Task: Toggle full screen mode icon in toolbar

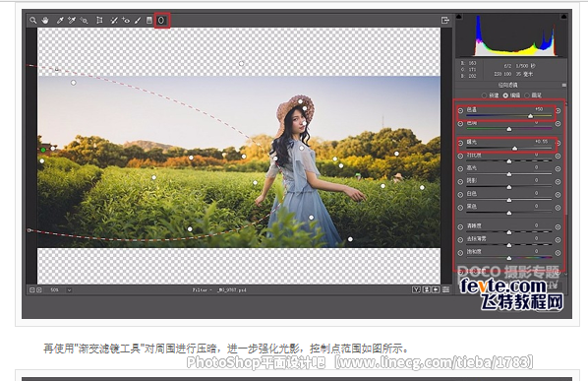Action: [445, 21]
